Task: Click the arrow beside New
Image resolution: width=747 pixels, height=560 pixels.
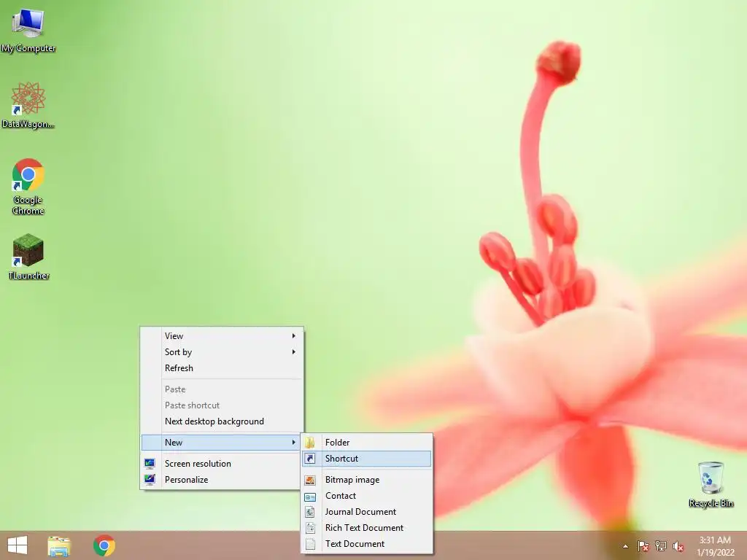Action: (x=293, y=443)
